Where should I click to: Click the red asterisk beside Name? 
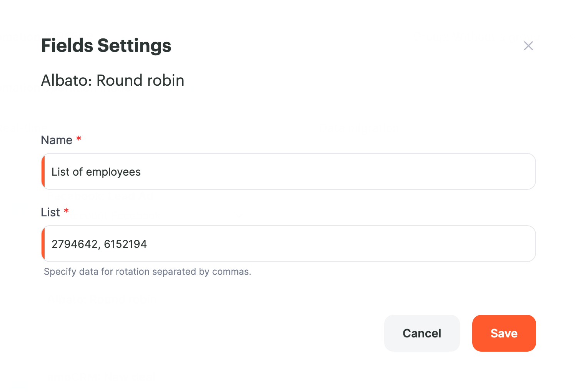[x=79, y=138]
